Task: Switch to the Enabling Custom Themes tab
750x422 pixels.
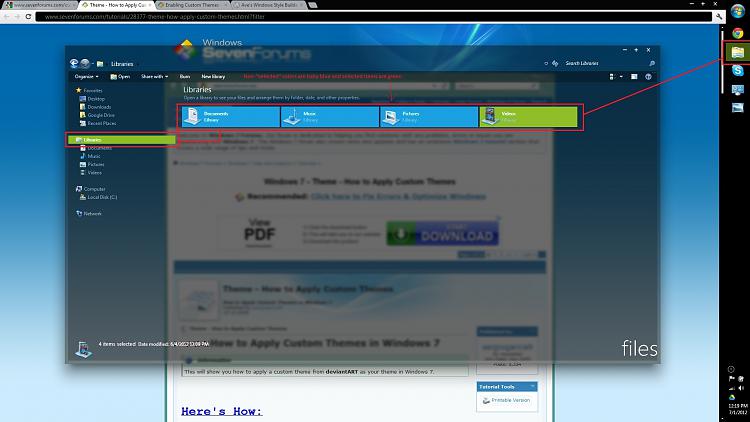Action: (x=192, y=5)
